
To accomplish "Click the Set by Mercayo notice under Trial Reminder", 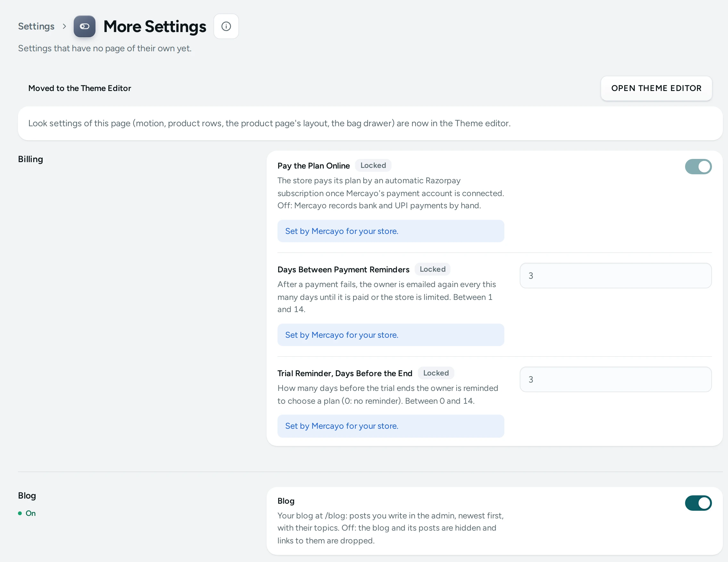I will 391,426.
